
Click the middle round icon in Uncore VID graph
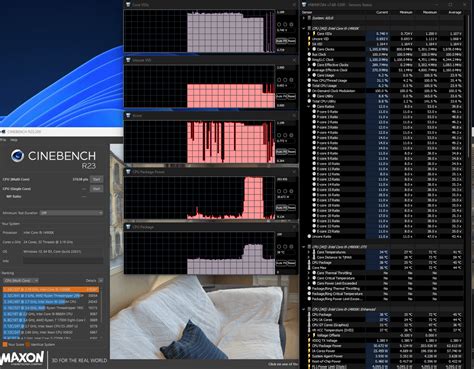pyautogui.click(x=285, y=80)
